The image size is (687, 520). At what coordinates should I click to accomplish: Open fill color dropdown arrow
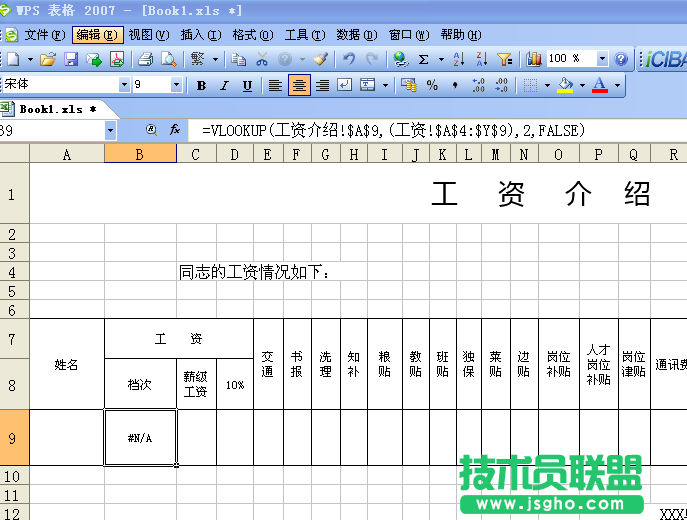(582, 85)
